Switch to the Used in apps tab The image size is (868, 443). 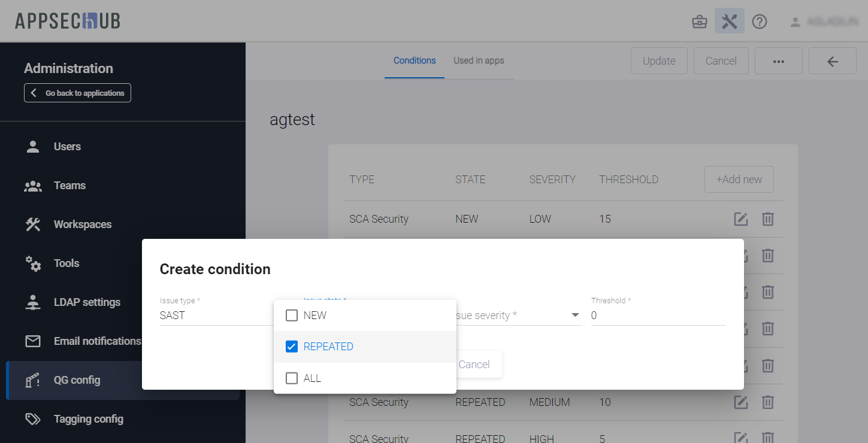[x=478, y=60]
